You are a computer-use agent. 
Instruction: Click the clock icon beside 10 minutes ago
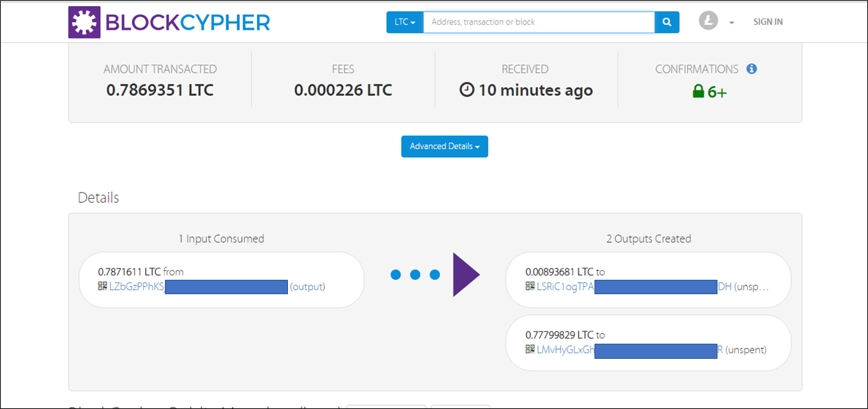tap(467, 90)
